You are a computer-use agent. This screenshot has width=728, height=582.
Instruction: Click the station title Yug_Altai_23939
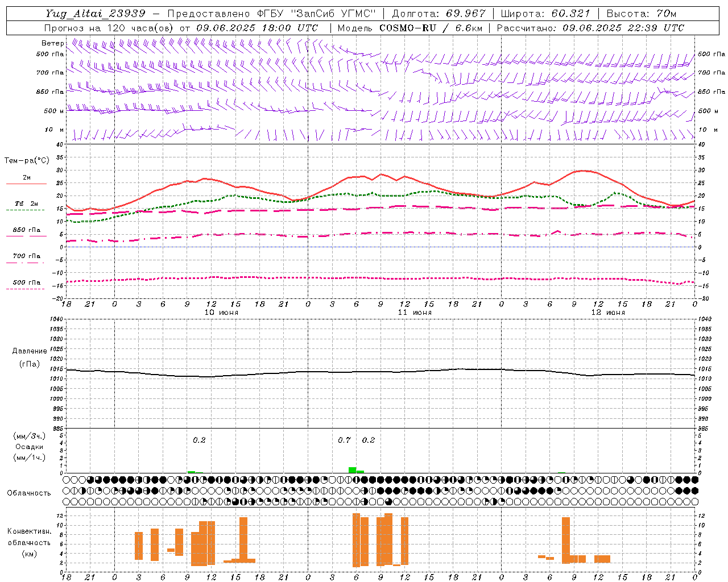pyautogui.click(x=96, y=13)
